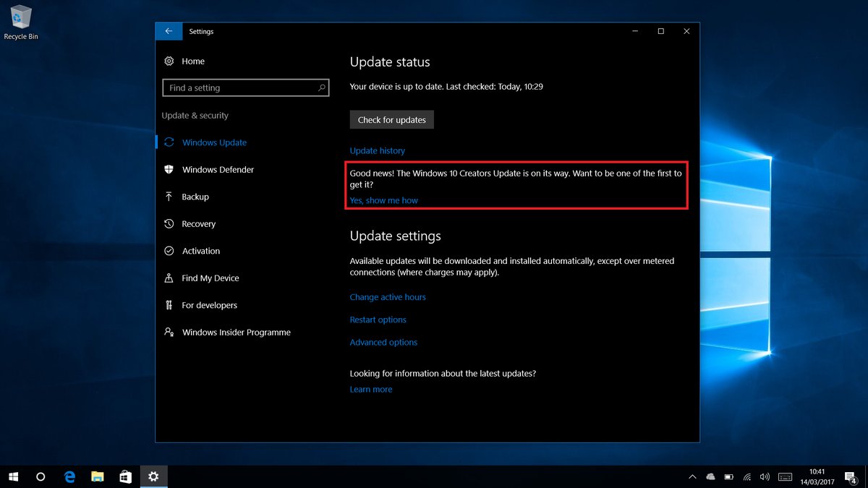Launch Microsoft Edge from the taskbar
The height and width of the screenshot is (488, 868).
[x=70, y=476]
